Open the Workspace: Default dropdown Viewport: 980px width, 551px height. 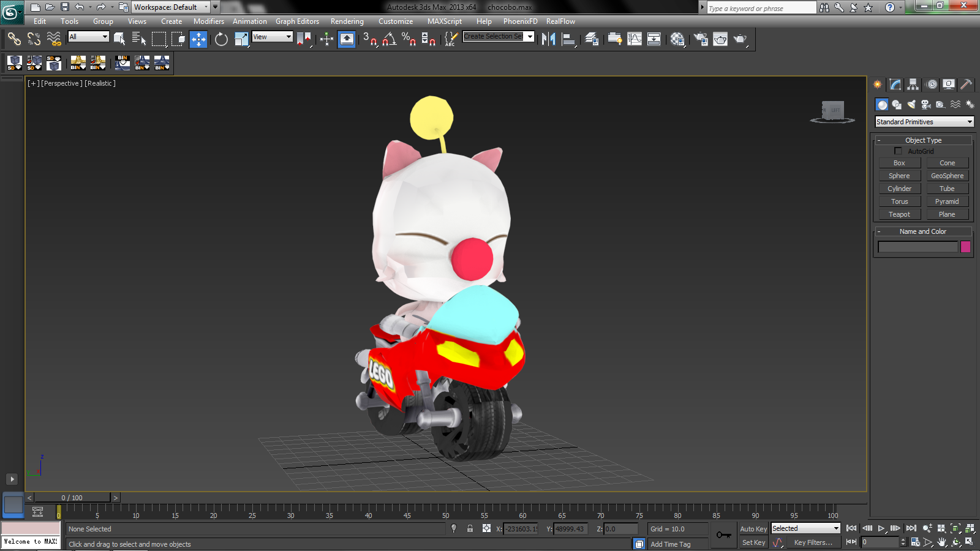[x=171, y=7]
